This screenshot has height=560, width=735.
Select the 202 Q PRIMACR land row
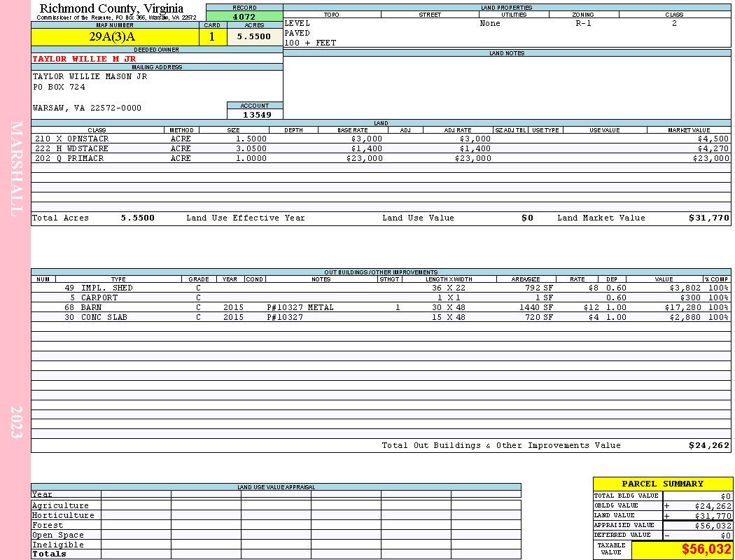click(381, 158)
